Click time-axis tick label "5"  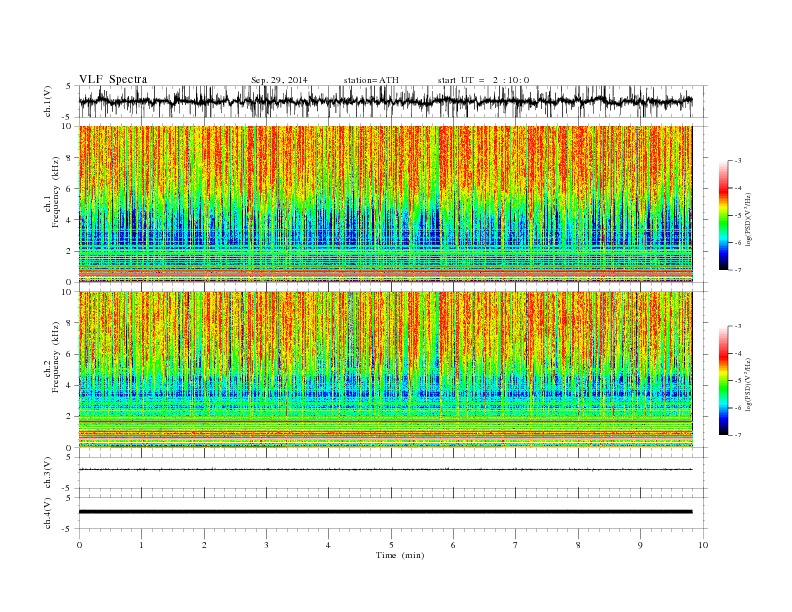(x=391, y=545)
